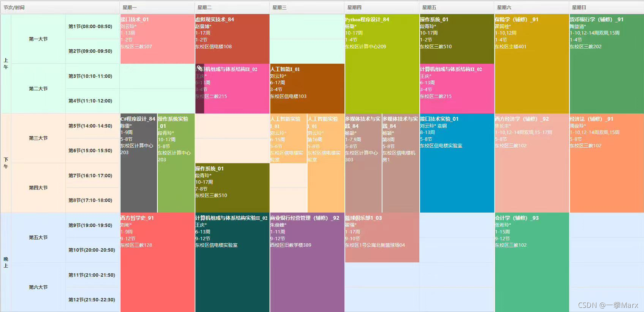Viewport: 644px width, 312px height.
Task: Click the 西校区旧教学楼389 location text
Action: (290, 245)
